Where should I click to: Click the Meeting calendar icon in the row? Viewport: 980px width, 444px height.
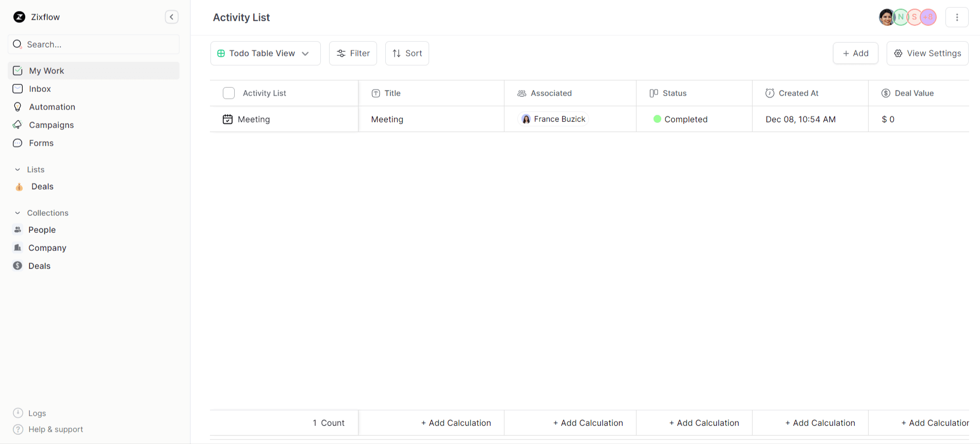227,119
